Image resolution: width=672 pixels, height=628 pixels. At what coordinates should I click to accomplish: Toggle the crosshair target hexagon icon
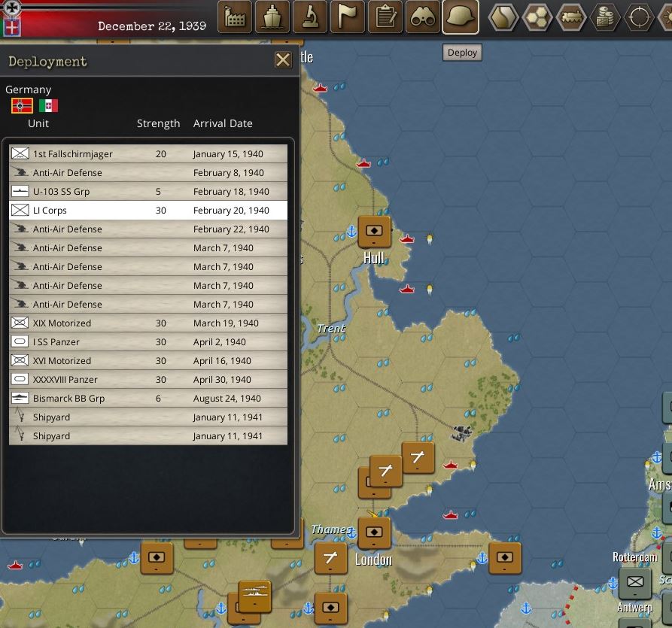coord(639,17)
